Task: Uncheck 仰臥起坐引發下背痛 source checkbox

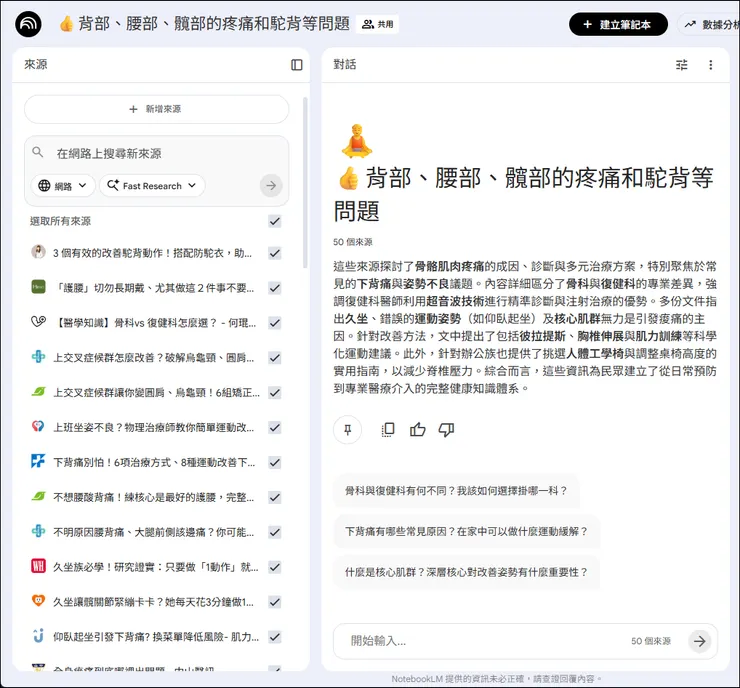Action: click(x=275, y=638)
